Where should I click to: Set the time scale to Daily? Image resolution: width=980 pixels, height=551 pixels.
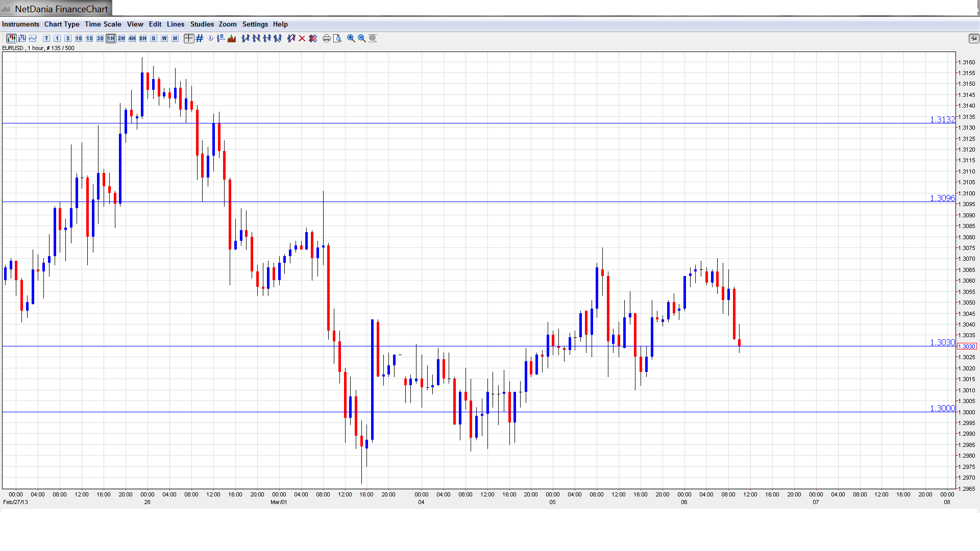pyautogui.click(x=154, y=38)
